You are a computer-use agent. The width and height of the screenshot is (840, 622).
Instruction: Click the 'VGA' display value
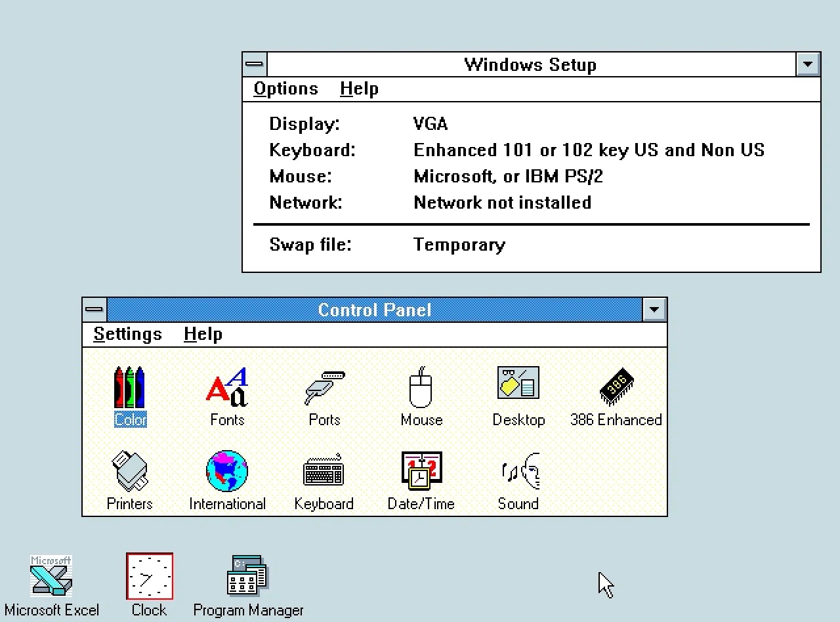[431, 124]
